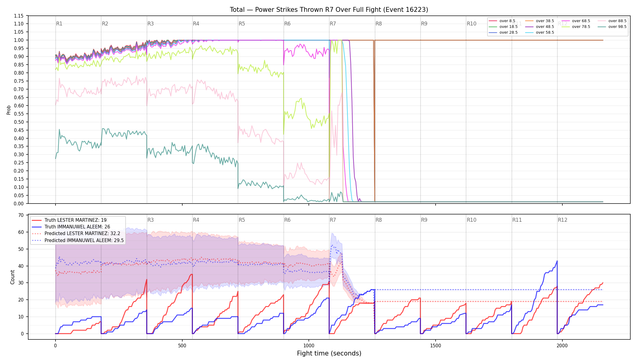The height and width of the screenshot is (364, 637).
Task: Click the R5 round label in the probability chart
Action: click(x=242, y=24)
